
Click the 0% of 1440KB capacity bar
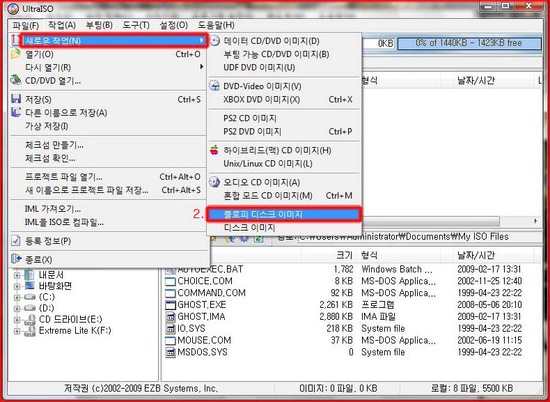pyautogui.click(x=469, y=43)
